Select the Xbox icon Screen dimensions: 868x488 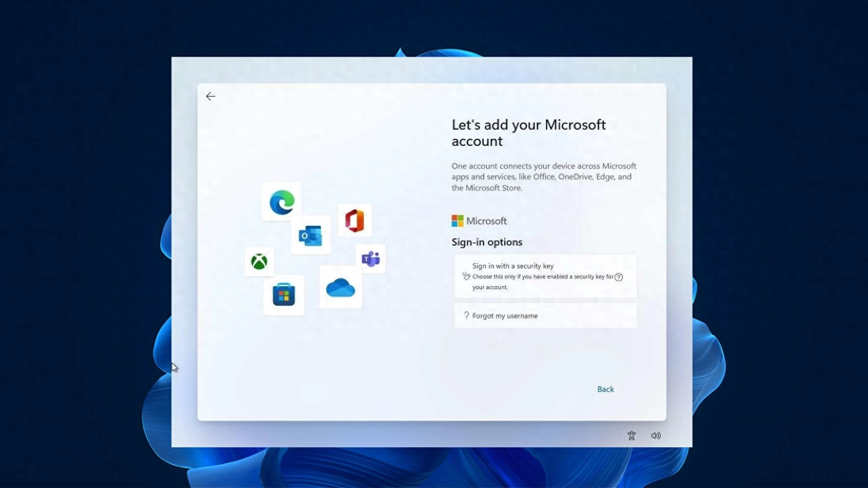258,262
